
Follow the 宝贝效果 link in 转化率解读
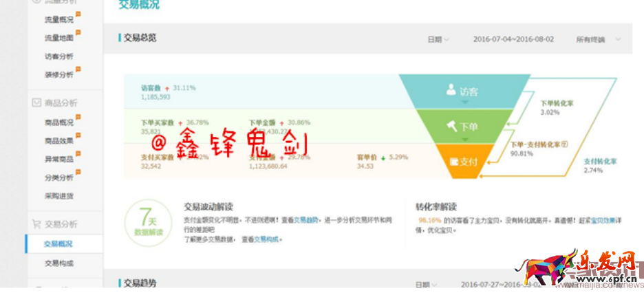coord(603,220)
